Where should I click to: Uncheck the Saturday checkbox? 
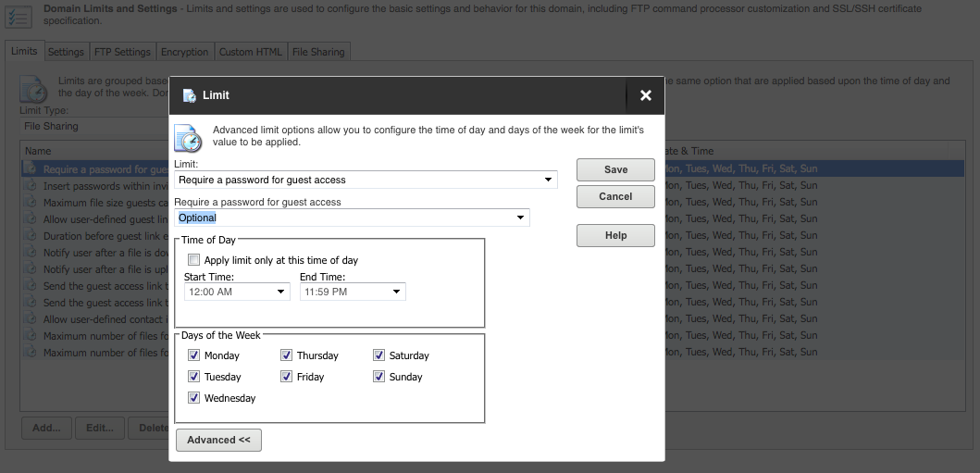[x=378, y=355]
